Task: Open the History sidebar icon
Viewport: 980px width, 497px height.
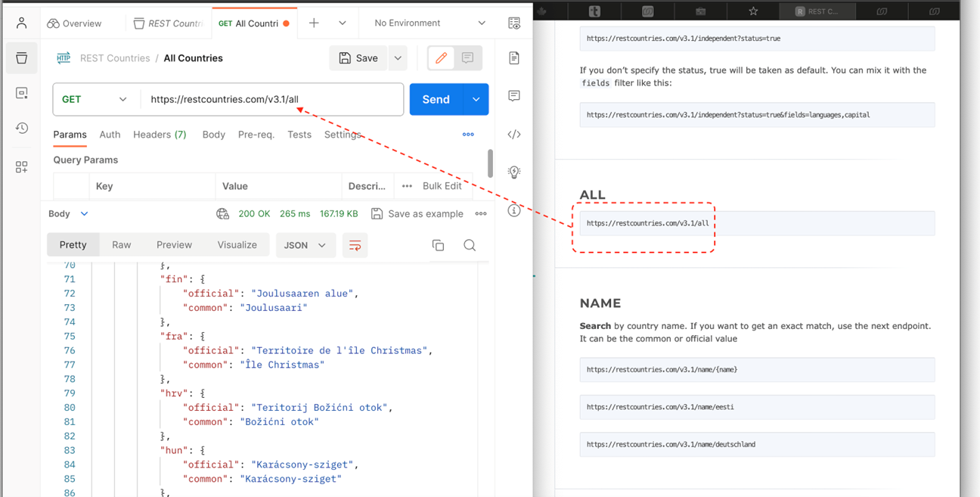Action: tap(21, 129)
